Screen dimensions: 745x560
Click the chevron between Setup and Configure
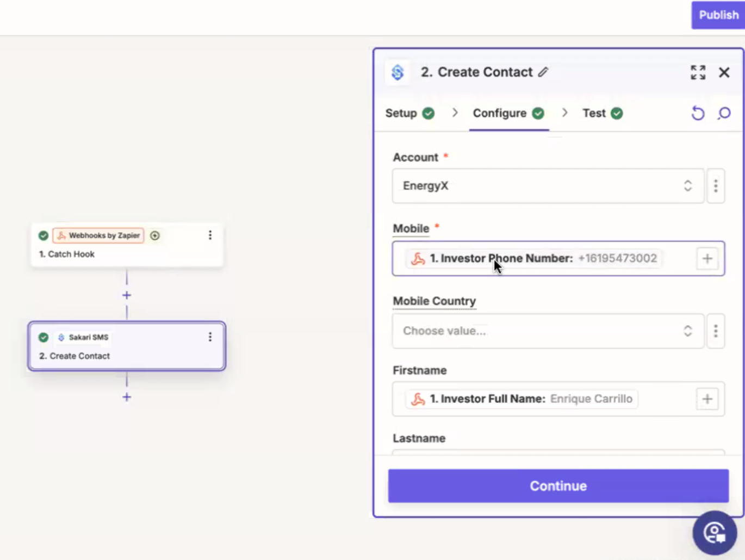pos(455,113)
